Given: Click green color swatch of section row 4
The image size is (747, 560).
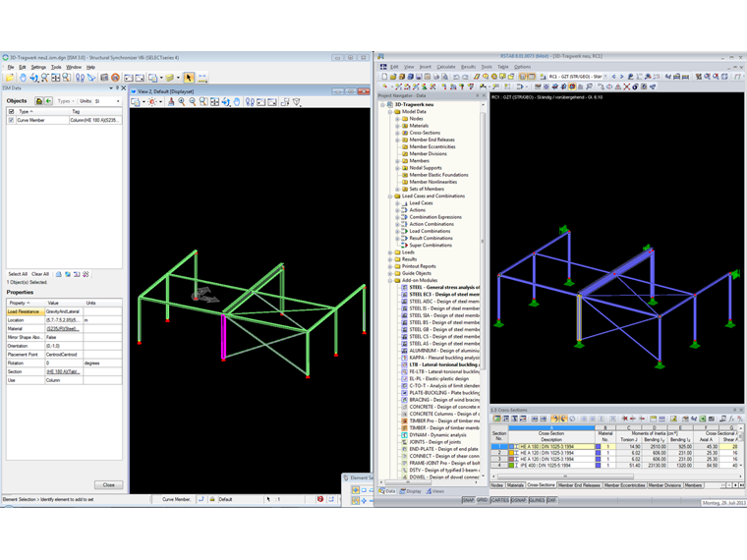Looking at the screenshot, I should point(511,466).
